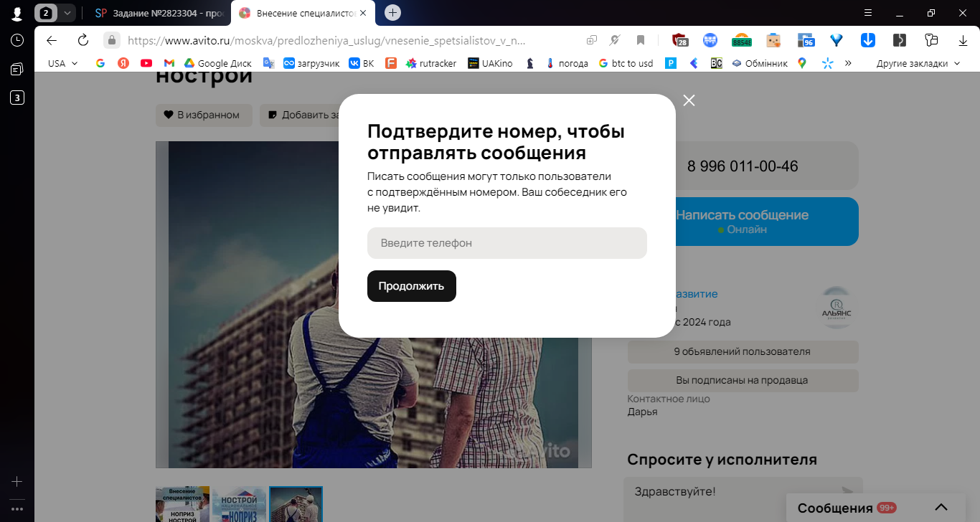
Task: Expand the tab group counter showing 2
Action: [x=55, y=12]
